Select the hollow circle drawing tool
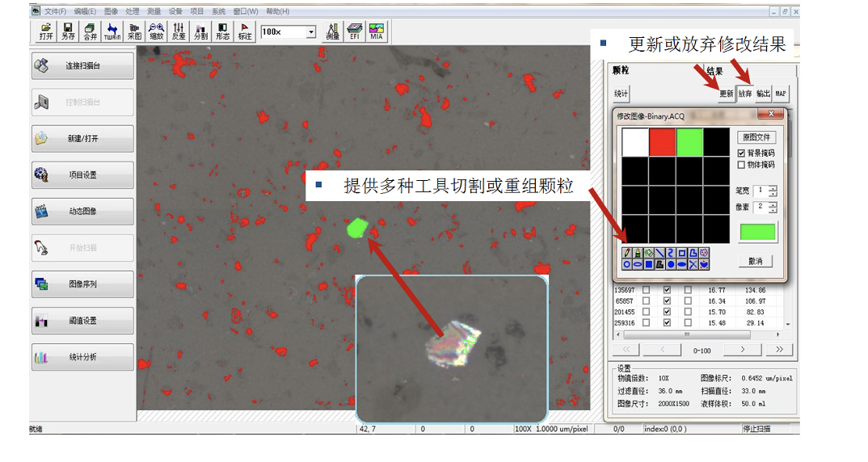 click(x=627, y=264)
